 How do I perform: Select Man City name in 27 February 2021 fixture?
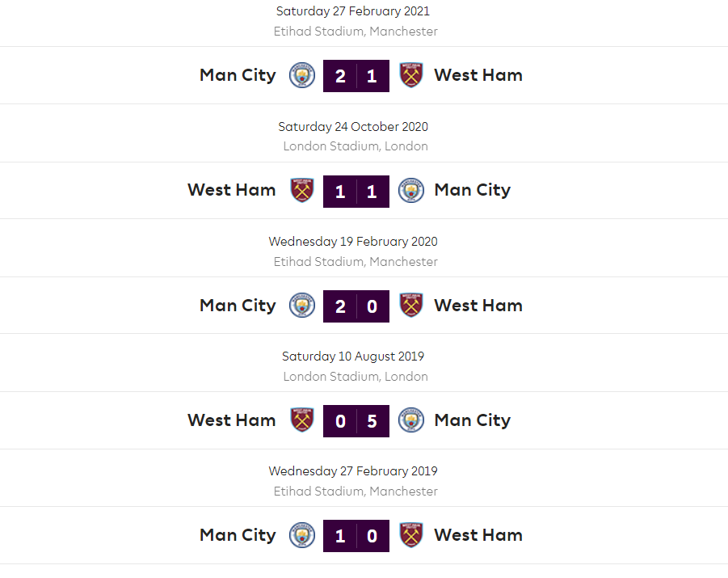coord(238,75)
